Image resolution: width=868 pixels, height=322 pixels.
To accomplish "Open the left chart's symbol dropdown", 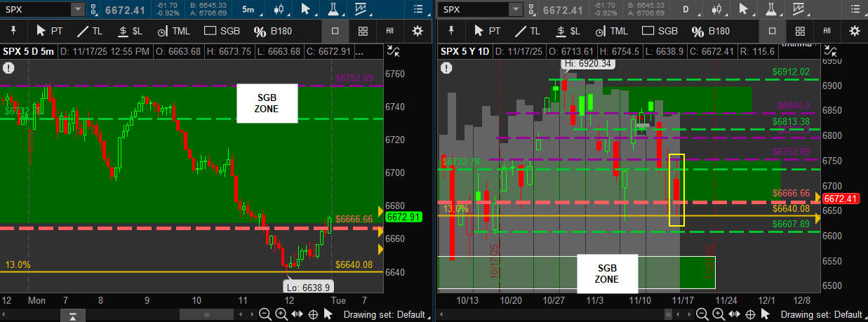I will pyautogui.click(x=77, y=9).
